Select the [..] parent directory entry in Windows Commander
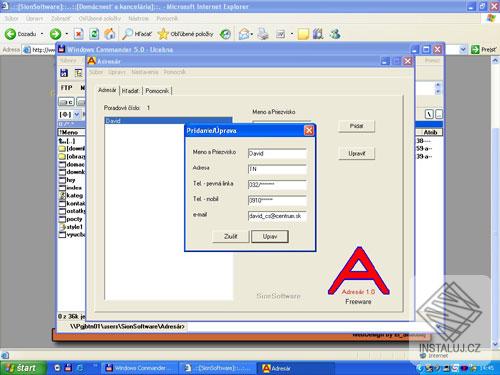Screen dimensions: 500x375 68,141
